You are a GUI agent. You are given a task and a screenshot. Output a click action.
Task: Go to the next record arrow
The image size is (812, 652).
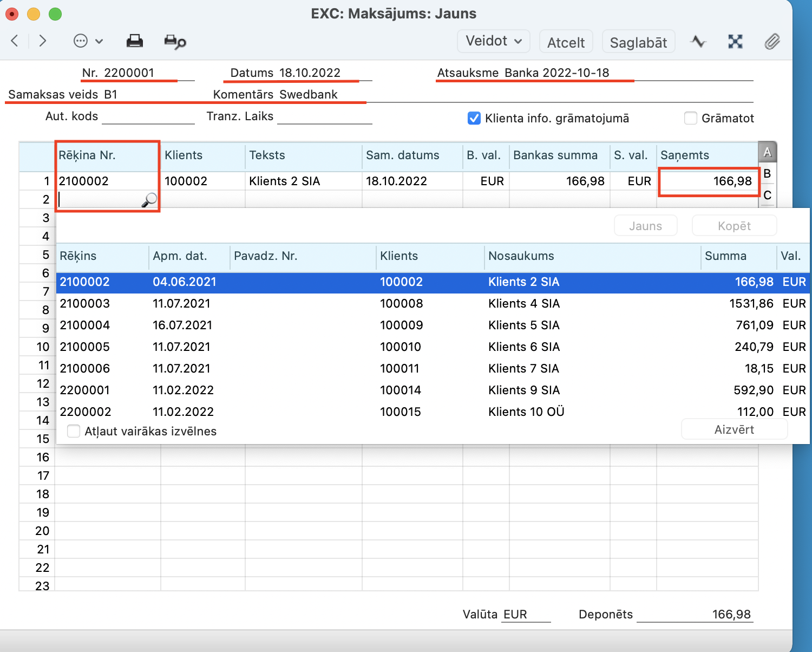pyautogui.click(x=43, y=41)
